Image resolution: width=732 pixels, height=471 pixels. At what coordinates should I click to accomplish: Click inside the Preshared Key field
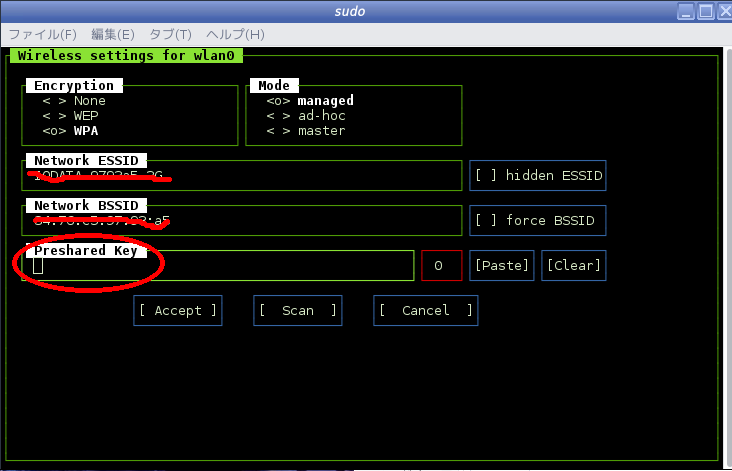[x=218, y=266]
